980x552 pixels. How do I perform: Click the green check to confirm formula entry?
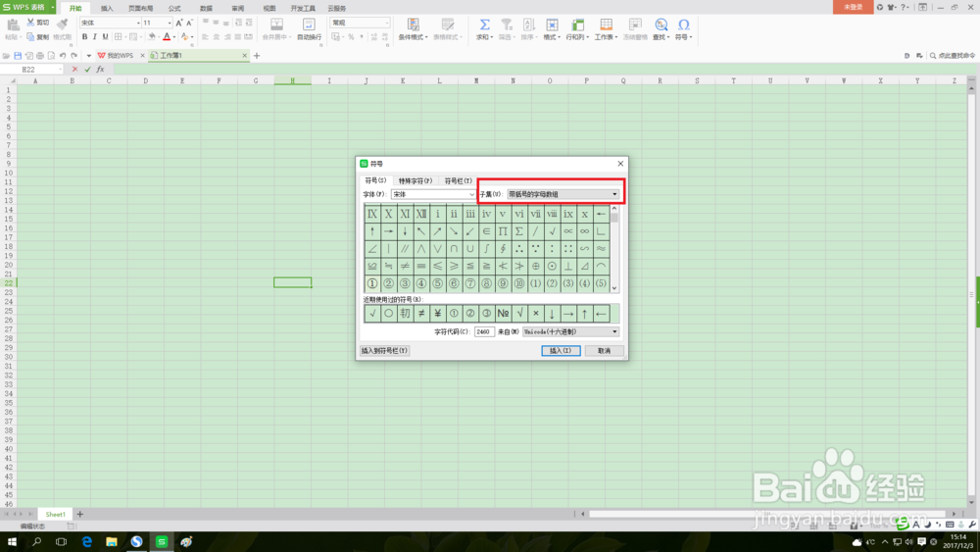[x=87, y=70]
